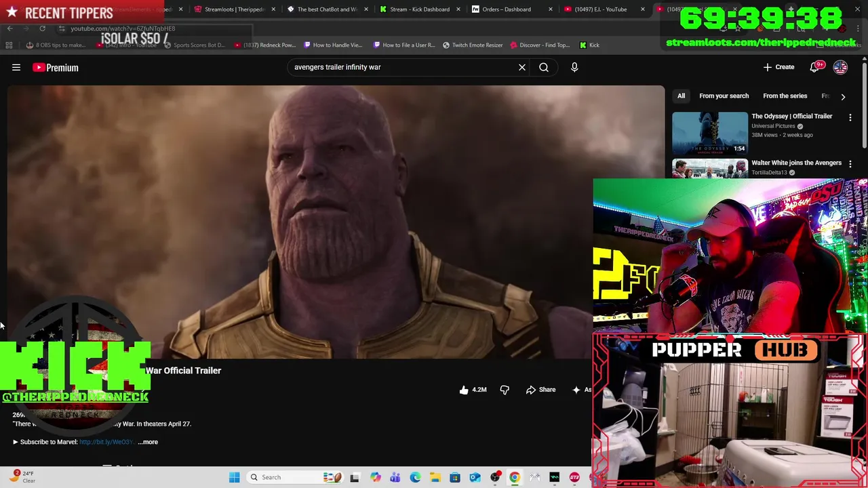Open the Kick bookmark
Viewport: 868px width, 488px height.
click(589, 45)
